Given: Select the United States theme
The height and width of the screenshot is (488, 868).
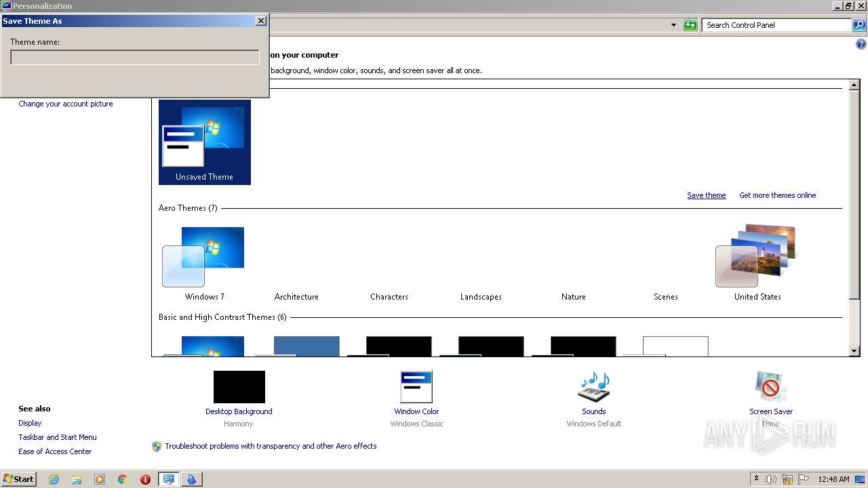Looking at the screenshot, I should [x=757, y=264].
